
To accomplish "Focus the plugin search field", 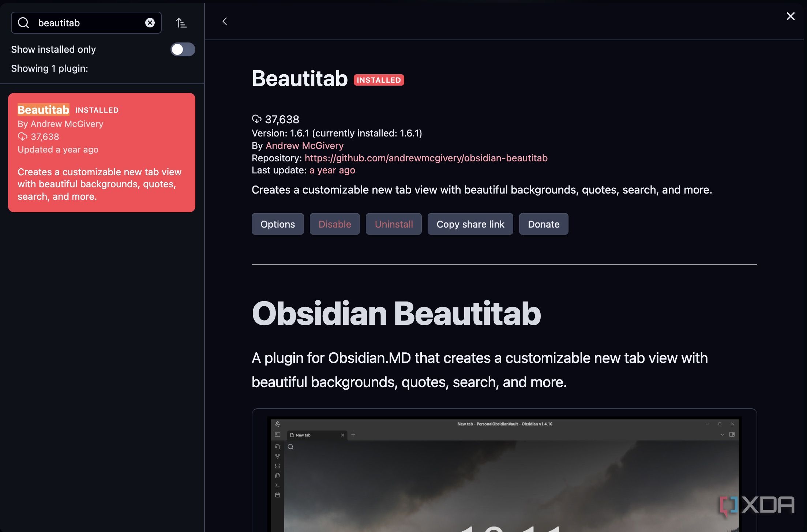I will [86, 23].
